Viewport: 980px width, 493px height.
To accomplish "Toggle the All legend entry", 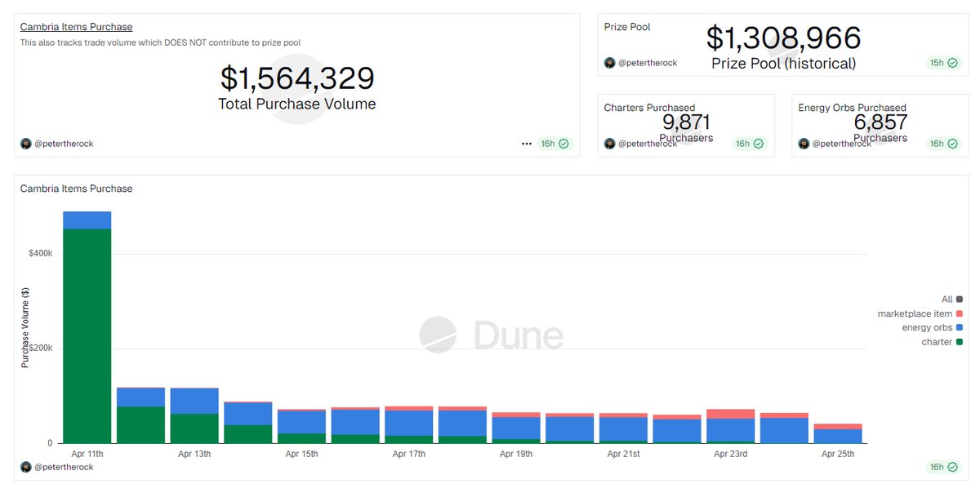I will (x=951, y=300).
